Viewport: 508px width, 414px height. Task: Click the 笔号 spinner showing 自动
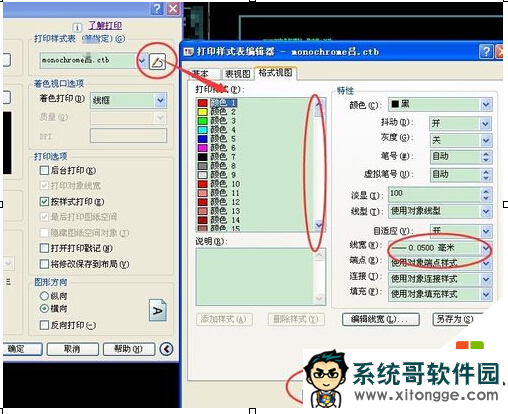[x=460, y=156]
